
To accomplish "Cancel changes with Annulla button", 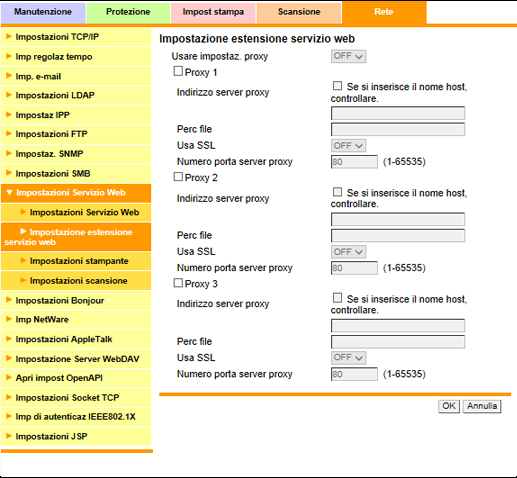I will [x=482, y=406].
